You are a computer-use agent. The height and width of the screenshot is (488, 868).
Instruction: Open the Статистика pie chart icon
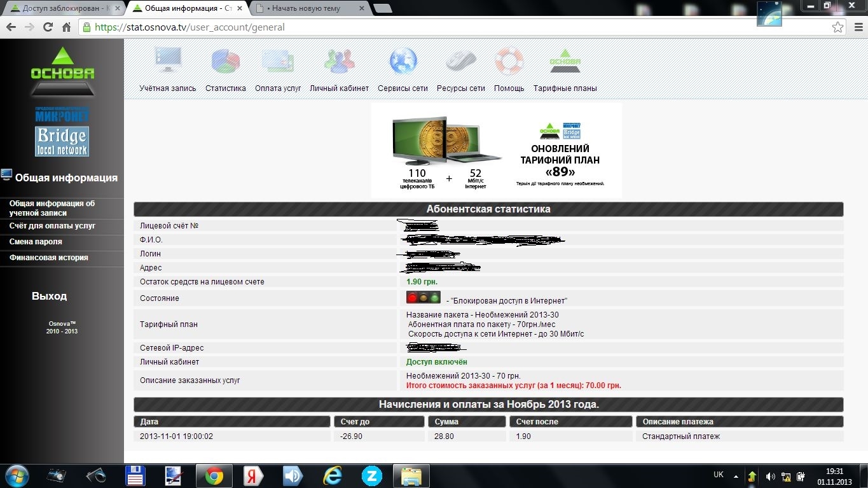pyautogui.click(x=225, y=62)
